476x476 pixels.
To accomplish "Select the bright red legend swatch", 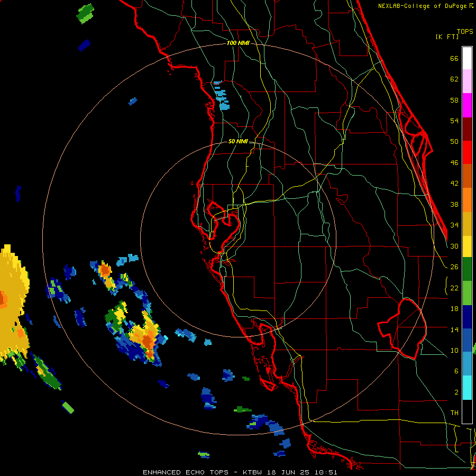I will tap(467, 152).
